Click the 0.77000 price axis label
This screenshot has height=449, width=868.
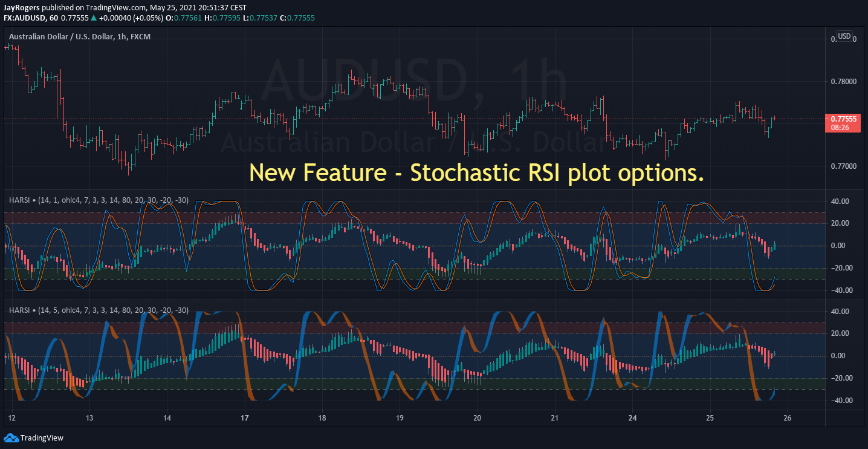(844, 166)
